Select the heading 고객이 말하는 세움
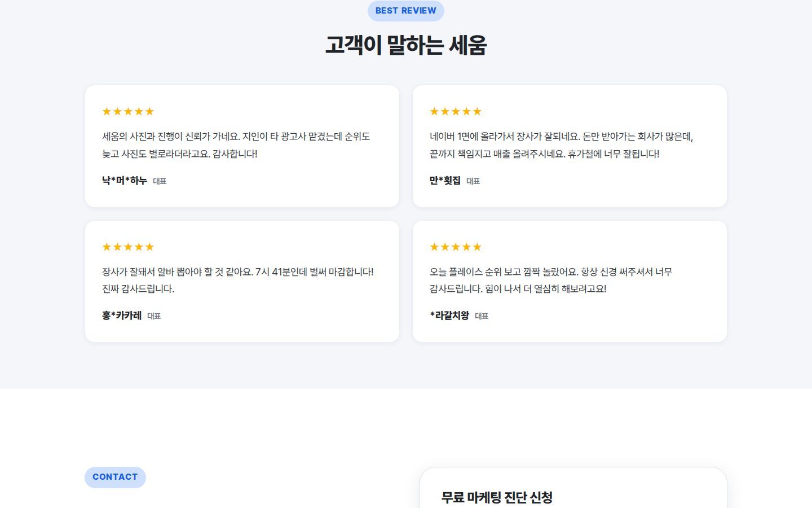This screenshot has height=508, width=812. [x=405, y=46]
